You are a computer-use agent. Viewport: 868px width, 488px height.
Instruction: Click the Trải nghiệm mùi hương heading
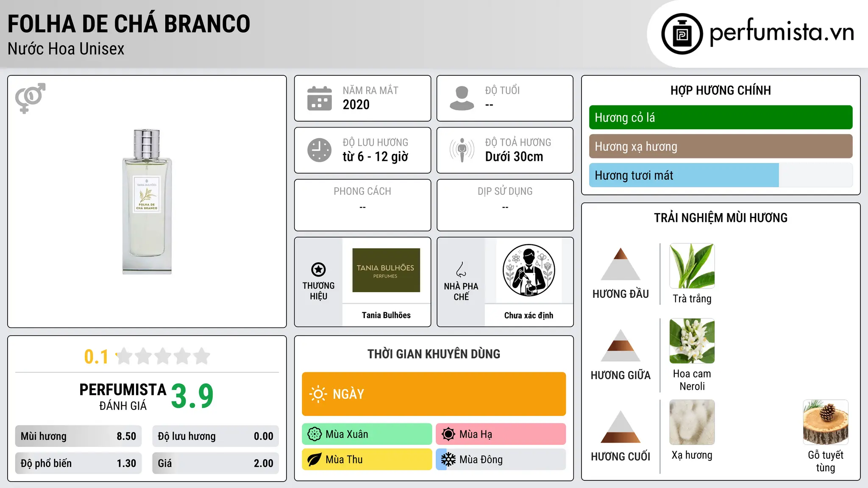[x=721, y=218]
